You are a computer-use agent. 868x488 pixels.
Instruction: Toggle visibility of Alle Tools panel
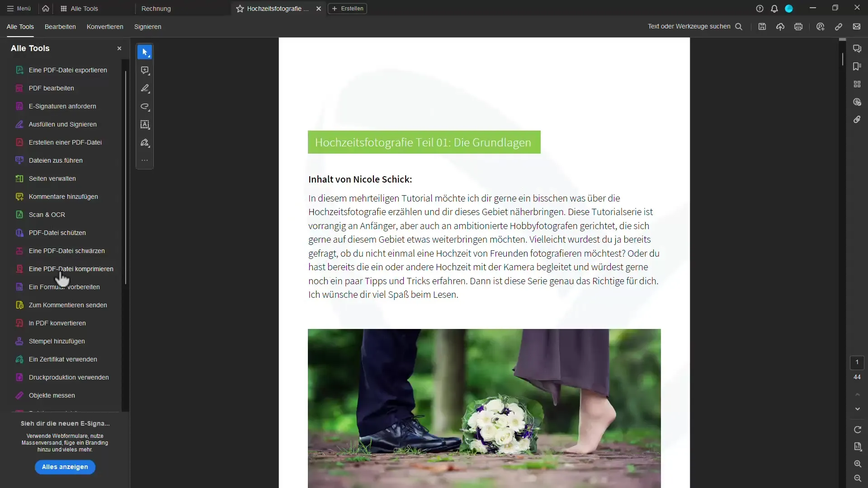(x=118, y=48)
